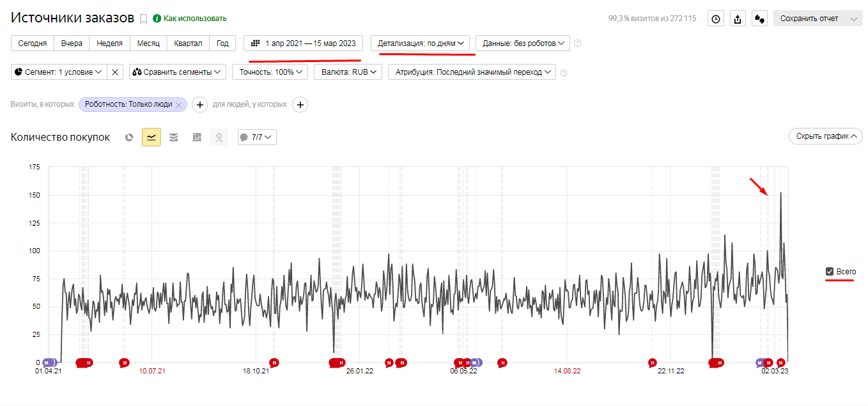Open the clock history icon at top right

click(x=716, y=19)
